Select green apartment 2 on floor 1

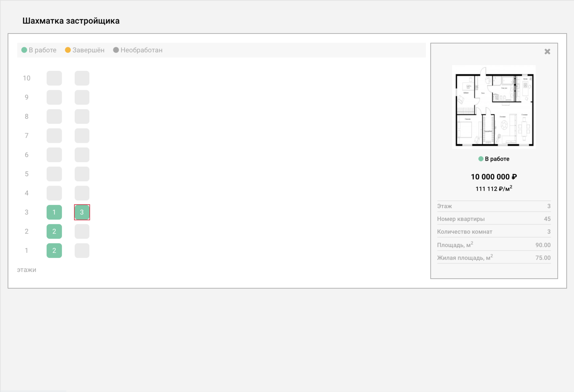click(54, 251)
